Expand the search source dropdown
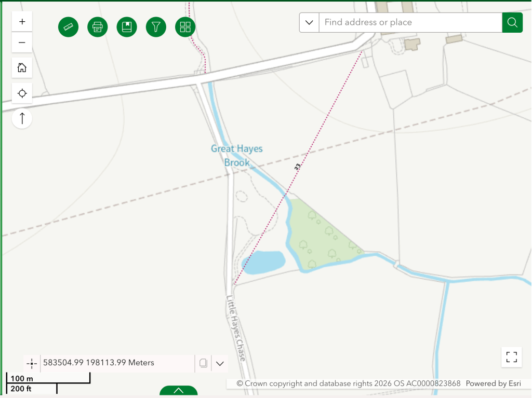 tap(309, 22)
